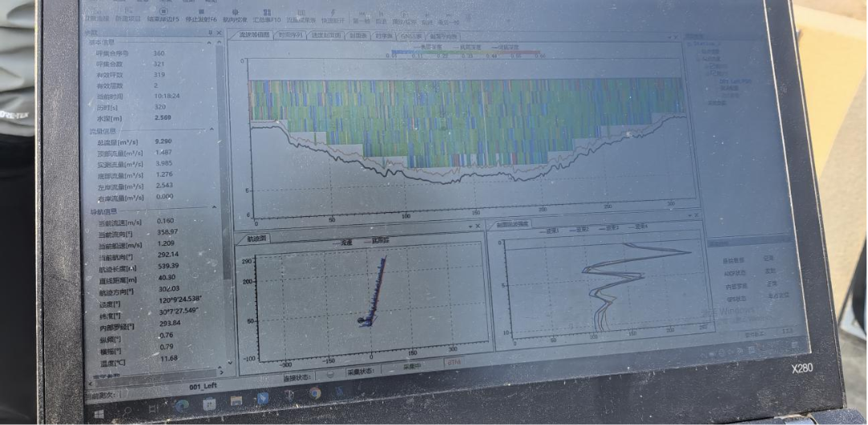The width and height of the screenshot is (868, 425).
Task: Collapse the 流量信息 section
Action: point(212,129)
